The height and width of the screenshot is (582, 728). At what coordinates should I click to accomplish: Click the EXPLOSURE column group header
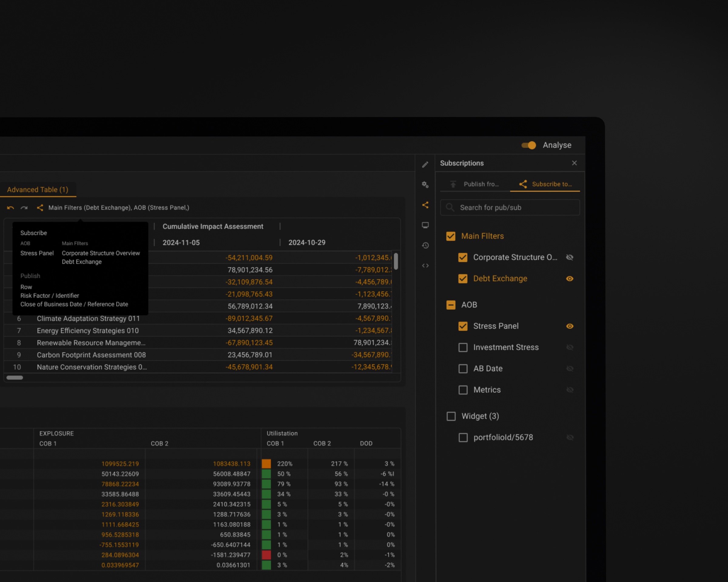click(x=56, y=433)
